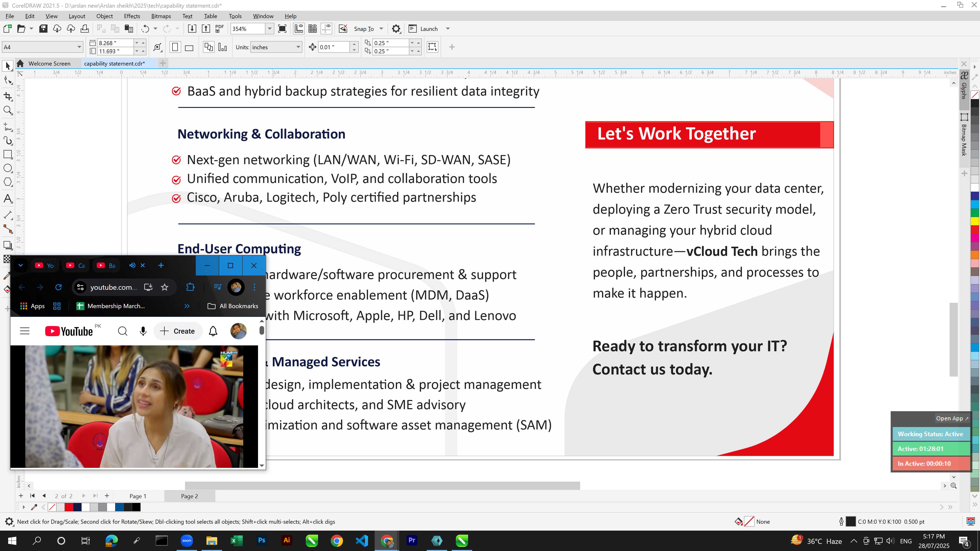
Task: Open Photoshop from the taskbar
Action: pyautogui.click(x=262, y=540)
